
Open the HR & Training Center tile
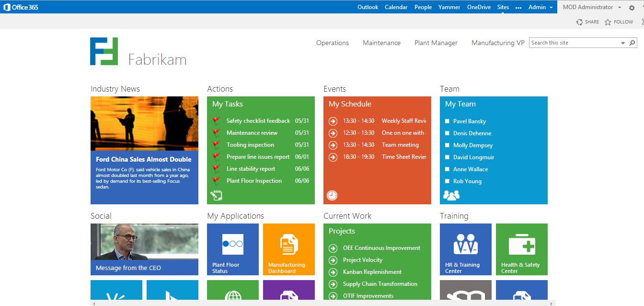(x=466, y=249)
